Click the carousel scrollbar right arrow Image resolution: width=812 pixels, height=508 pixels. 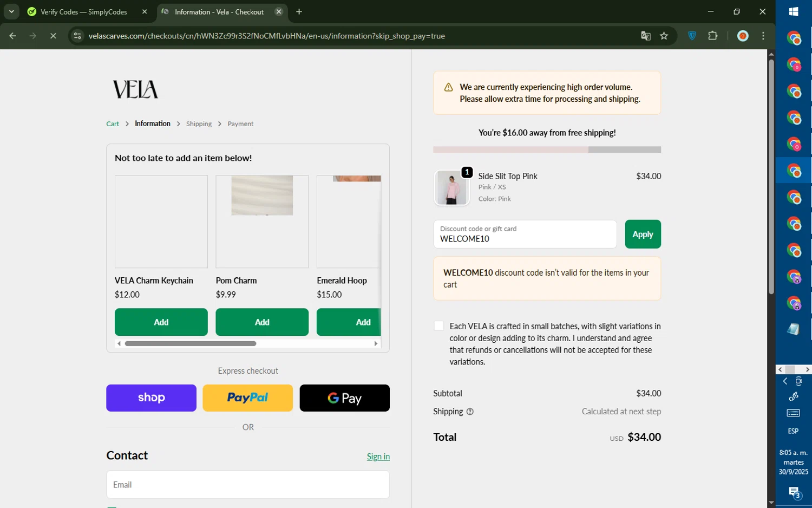point(376,343)
